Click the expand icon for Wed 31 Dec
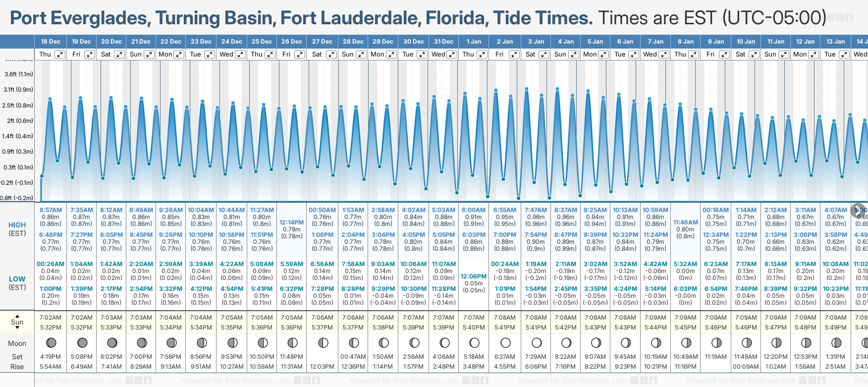This screenshot has width=868, height=387. pyautogui.click(x=452, y=55)
